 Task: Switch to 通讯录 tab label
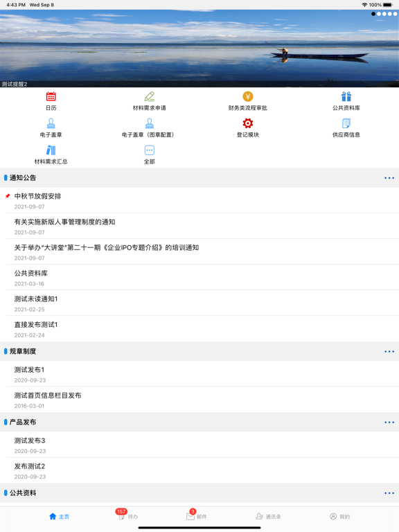coord(273,517)
